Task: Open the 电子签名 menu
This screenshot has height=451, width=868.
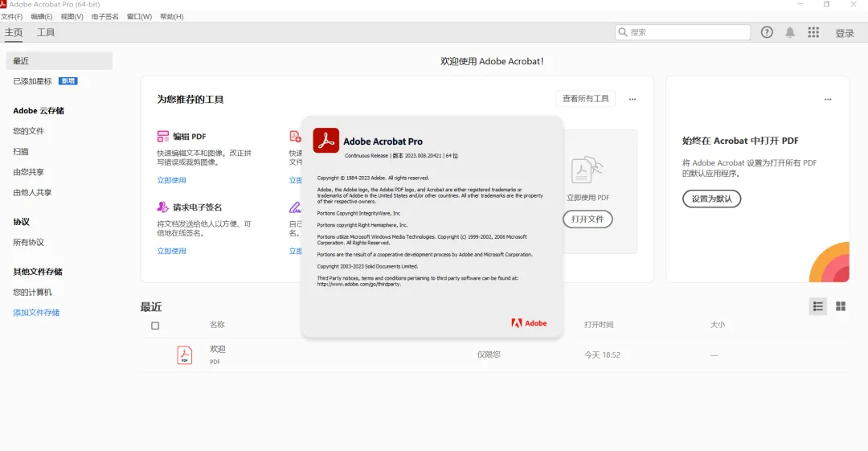Action: coord(104,17)
